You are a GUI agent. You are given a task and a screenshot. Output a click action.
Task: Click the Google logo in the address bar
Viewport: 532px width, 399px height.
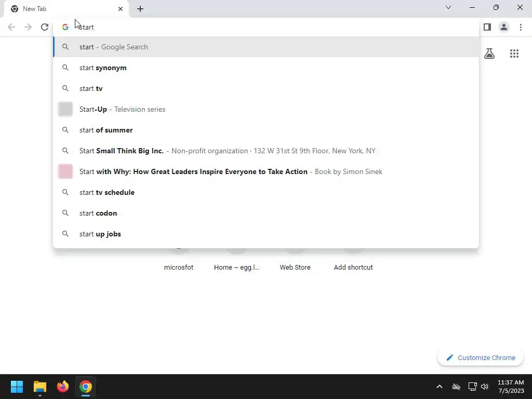pyautogui.click(x=65, y=27)
